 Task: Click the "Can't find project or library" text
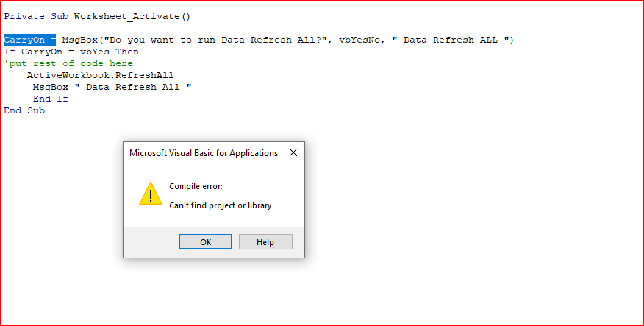pos(220,205)
